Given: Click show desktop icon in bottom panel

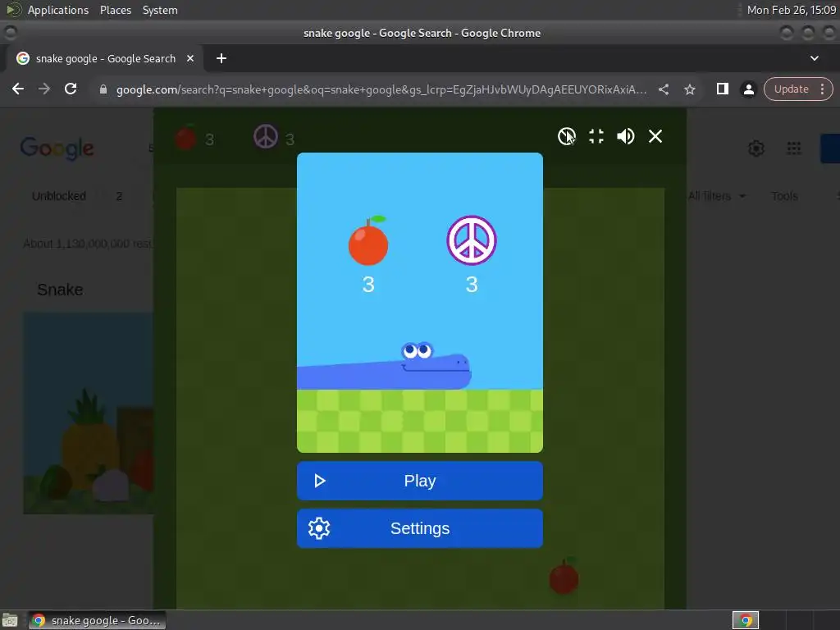Looking at the screenshot, I should point(10,621).
